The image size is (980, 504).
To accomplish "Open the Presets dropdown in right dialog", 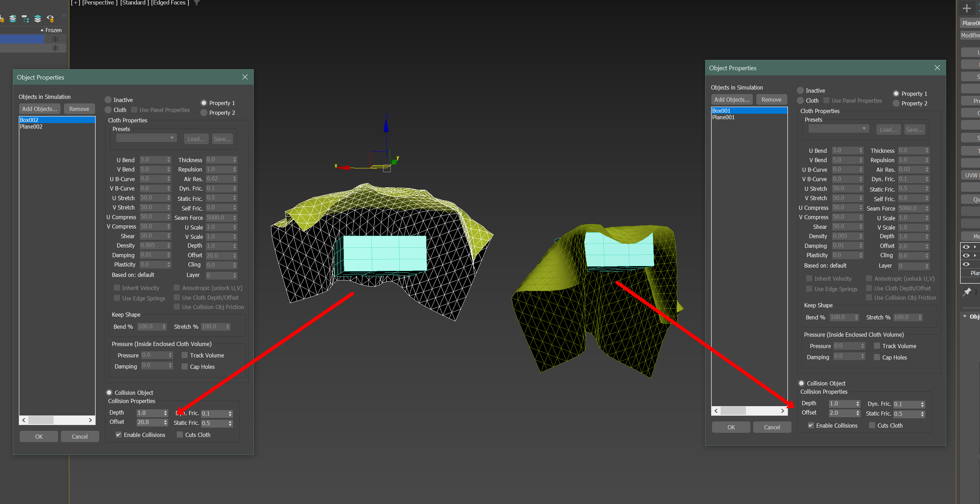I will click(x=839, y=129).
